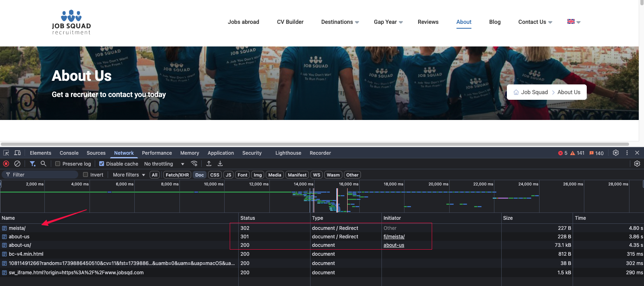Click the breadcrumb home icon
The image size is (644, 286).
[516, 92]
